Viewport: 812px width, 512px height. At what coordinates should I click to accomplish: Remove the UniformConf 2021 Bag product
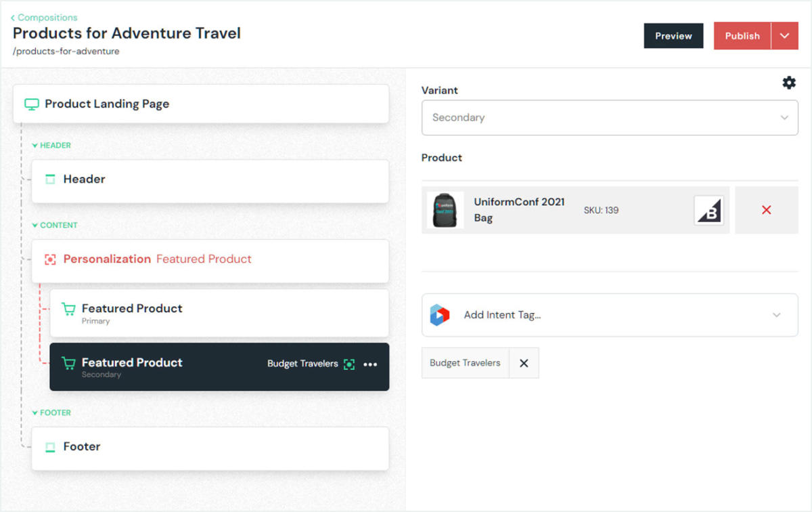click(766, 211)
